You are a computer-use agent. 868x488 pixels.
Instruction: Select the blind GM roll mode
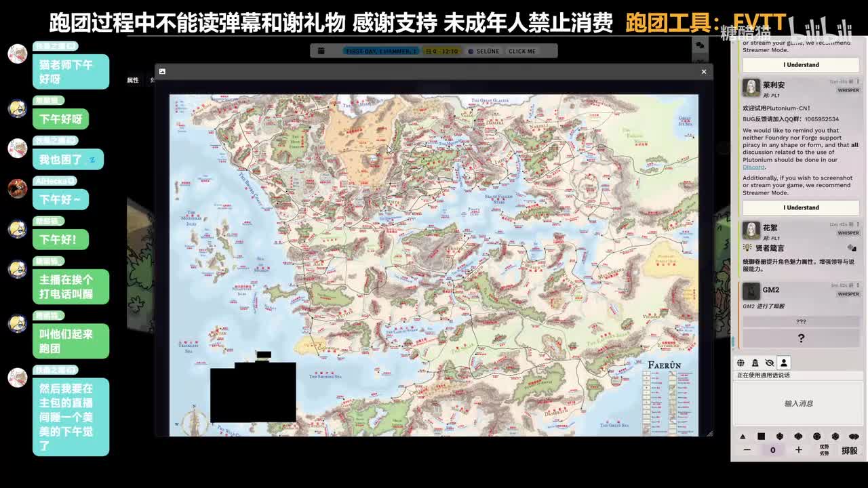click(x=769, y=363)
